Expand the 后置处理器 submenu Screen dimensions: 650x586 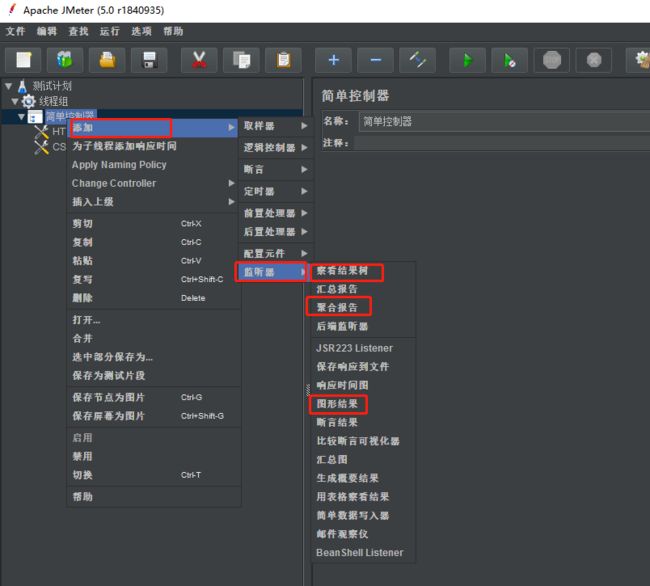[275, 232]
